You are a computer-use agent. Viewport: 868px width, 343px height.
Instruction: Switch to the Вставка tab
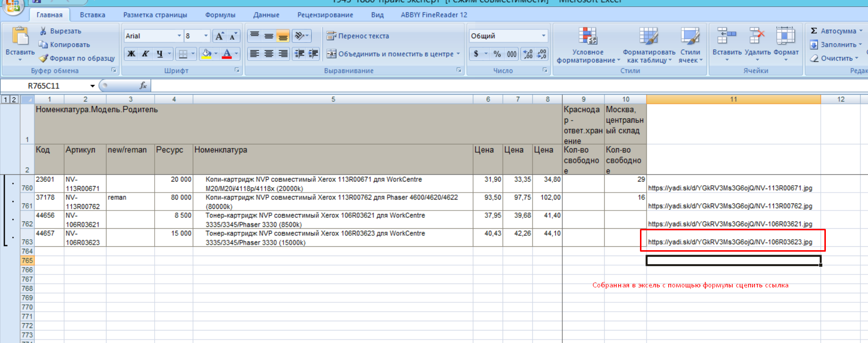[92, 15]
